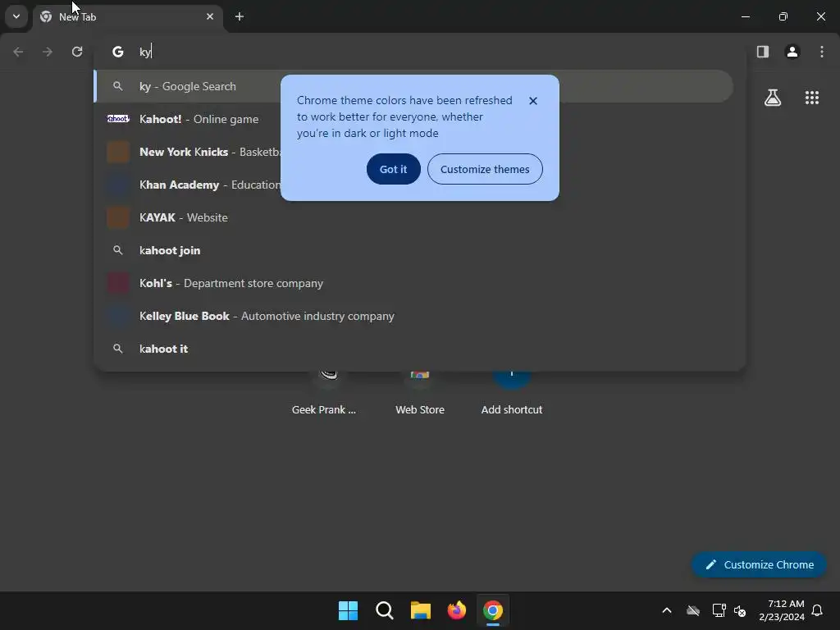Screen dimensions: 840x630
Task: Click the Customize themes button
Action: point(485,169)
